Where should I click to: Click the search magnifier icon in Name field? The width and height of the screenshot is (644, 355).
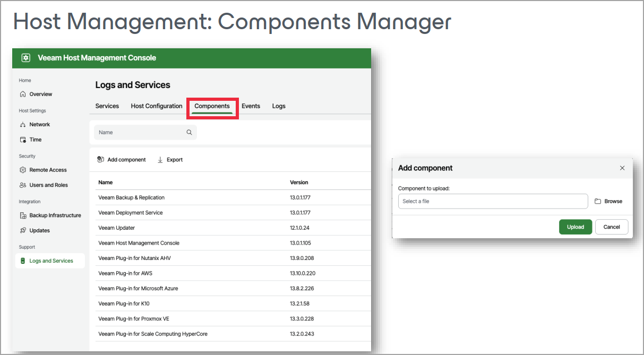click(189, 133)
